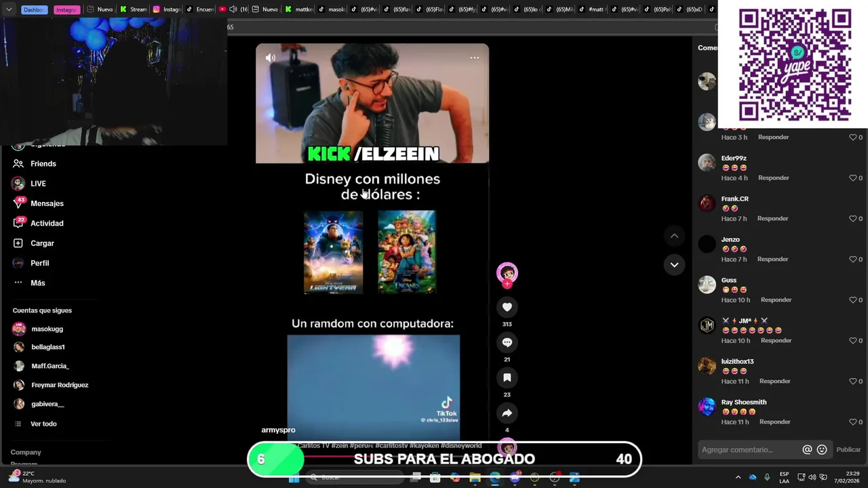Show hidden system tray icons chevron

pyautogui.click(x=738, y=477)
